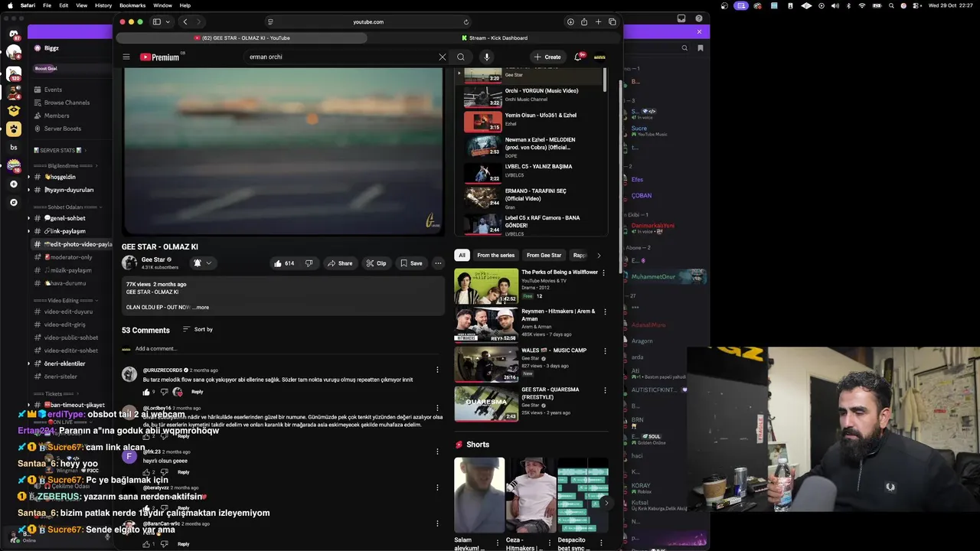
Task: Go to YouTube Premium home logo
Action: (159, 57)
